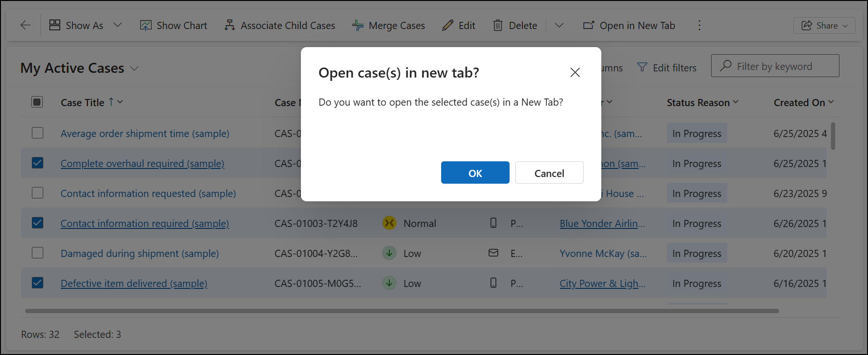The image size is (868, 355).
Task: Click In Progress status in Damaged row
Action: [x=697, y=253]
